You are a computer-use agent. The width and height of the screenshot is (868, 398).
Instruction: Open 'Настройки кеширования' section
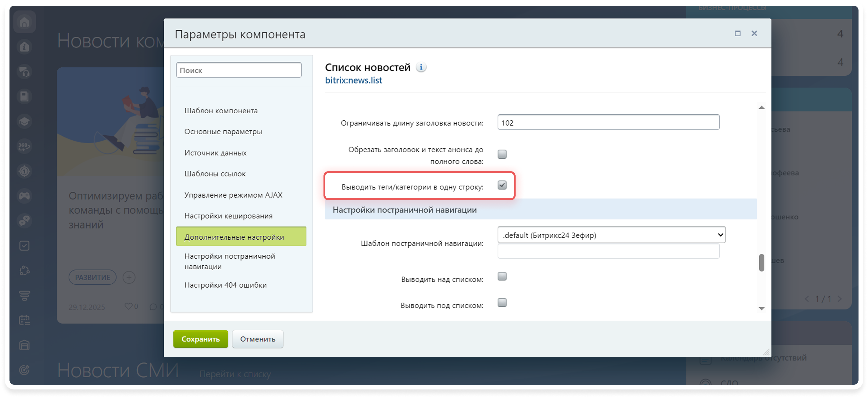[x=228, y=216]
